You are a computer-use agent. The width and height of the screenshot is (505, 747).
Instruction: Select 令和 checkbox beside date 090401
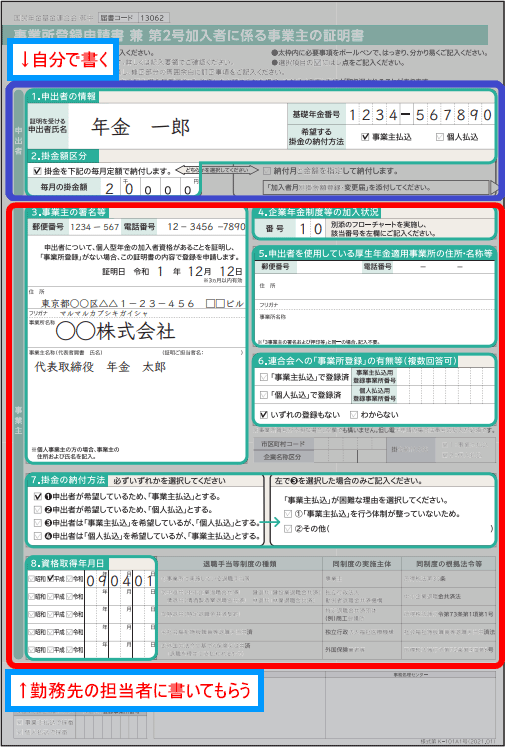pos(70,579)
